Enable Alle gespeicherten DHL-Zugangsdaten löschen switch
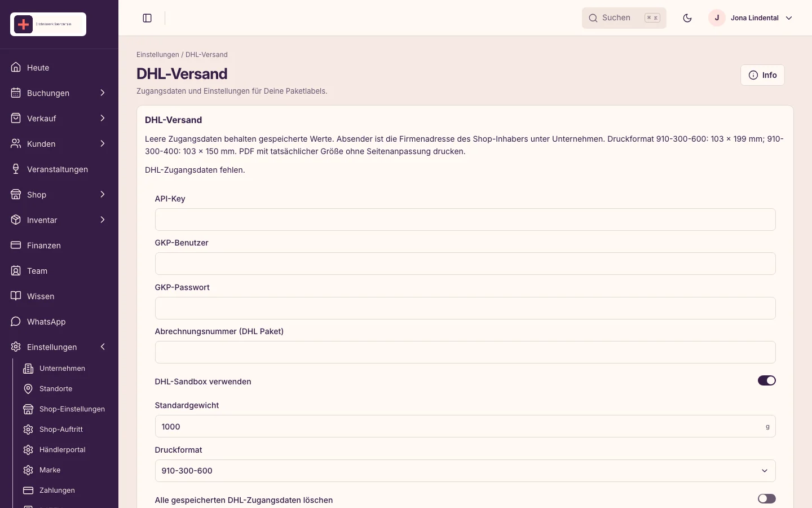812x508 pixels. (x=767, y=499)
